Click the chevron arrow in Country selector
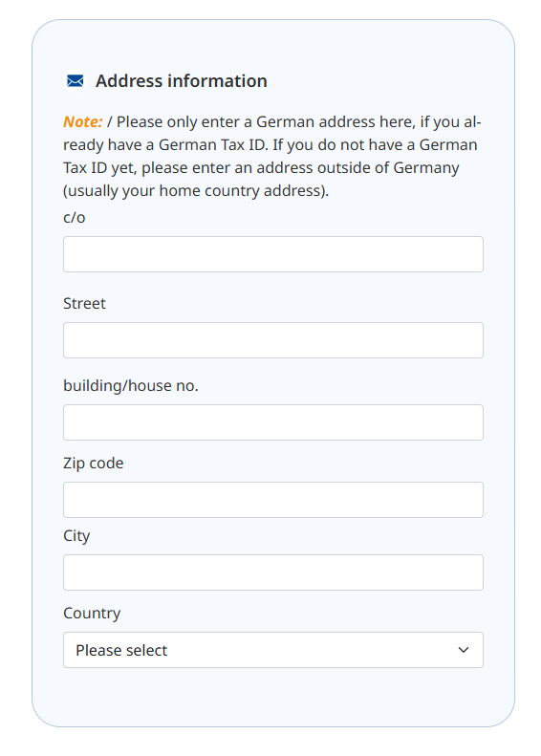 pos(464,650)
